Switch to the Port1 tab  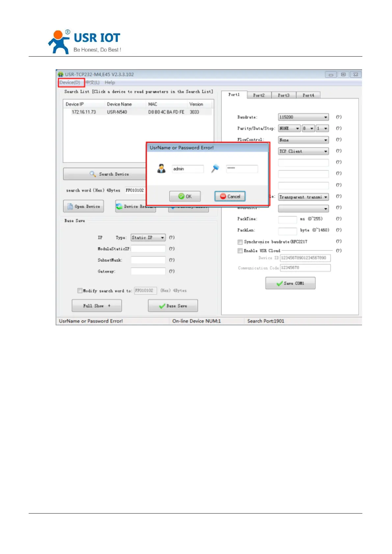[x=234, y=95]
